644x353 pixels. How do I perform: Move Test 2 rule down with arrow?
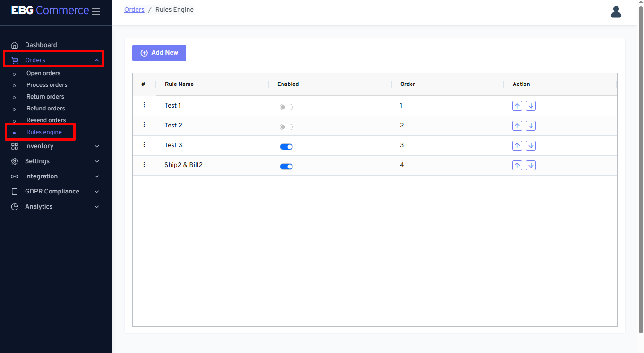click(x=531, y=126)
